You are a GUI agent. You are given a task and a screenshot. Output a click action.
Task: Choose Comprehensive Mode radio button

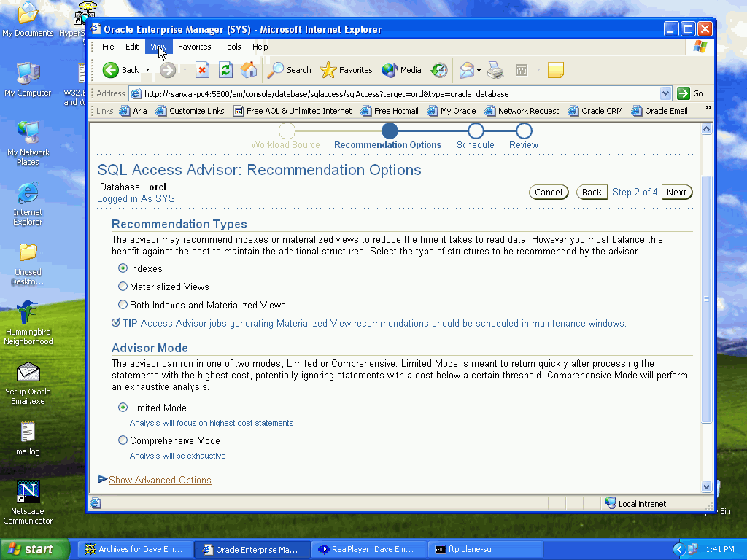point(123,440)
